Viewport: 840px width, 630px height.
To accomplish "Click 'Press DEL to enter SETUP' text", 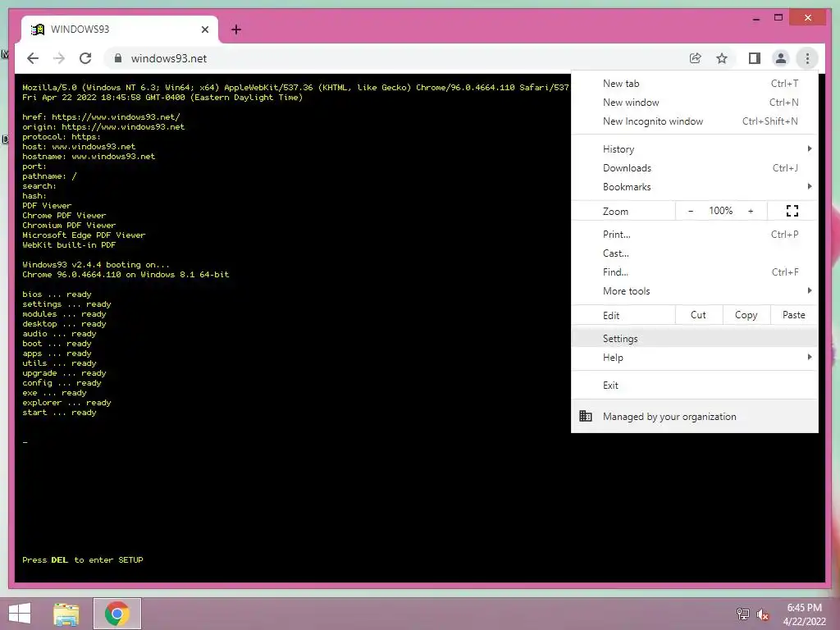I will [83, 559].
